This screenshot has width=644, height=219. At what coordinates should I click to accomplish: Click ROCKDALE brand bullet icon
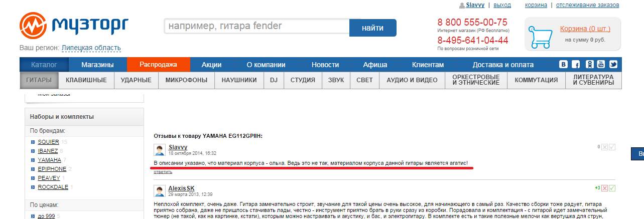click(33, 187)
